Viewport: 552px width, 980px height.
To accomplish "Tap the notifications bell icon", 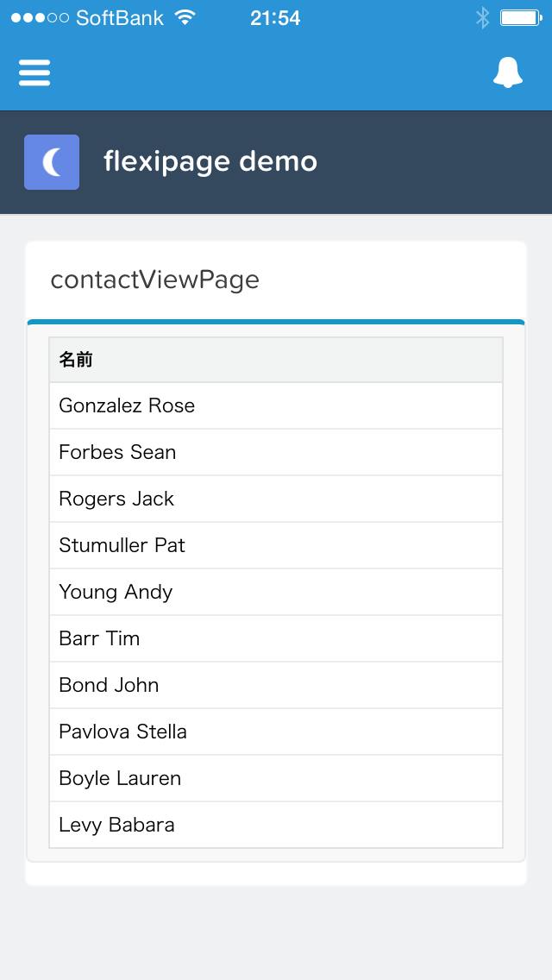I will (x=508, y=72).
